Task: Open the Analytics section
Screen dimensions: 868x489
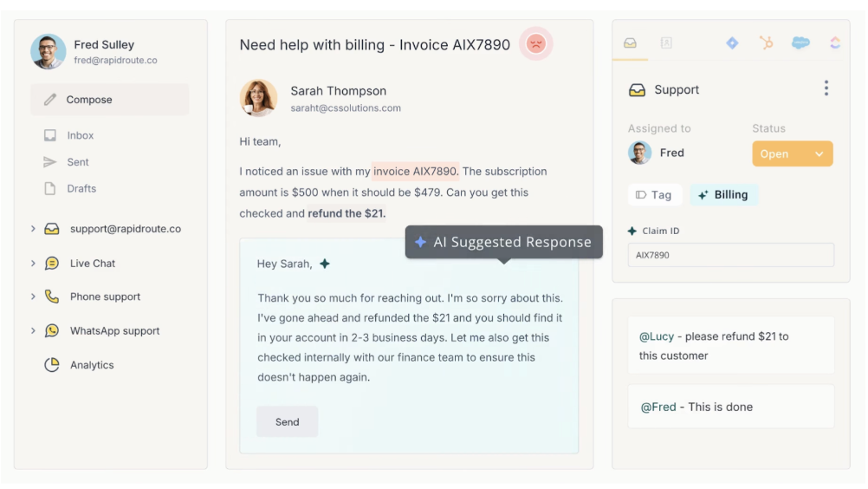Action: [x=92, y=365]
